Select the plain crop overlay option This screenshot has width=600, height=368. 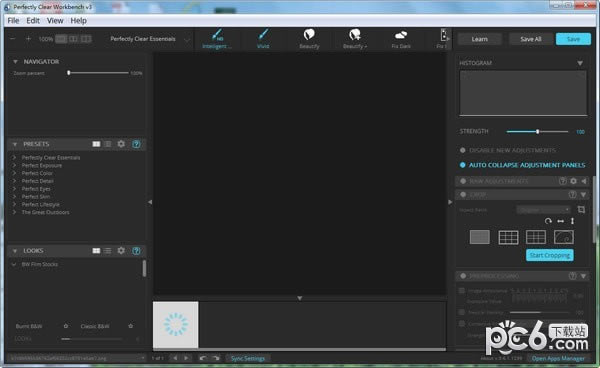coord(479,237)
